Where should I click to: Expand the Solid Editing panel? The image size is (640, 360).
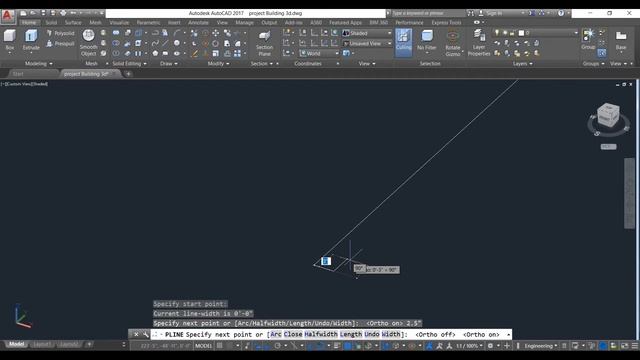[x=129, y=64]
